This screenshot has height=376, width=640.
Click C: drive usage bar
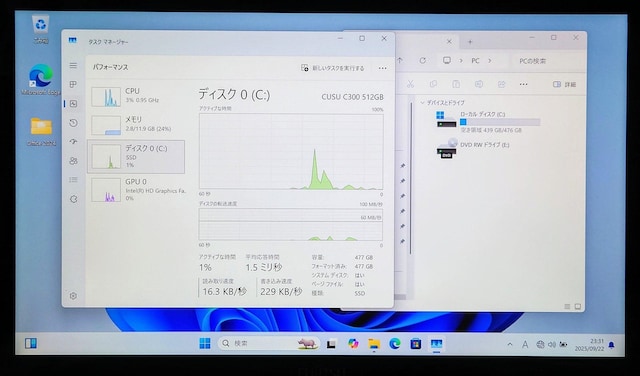[500, 122]
